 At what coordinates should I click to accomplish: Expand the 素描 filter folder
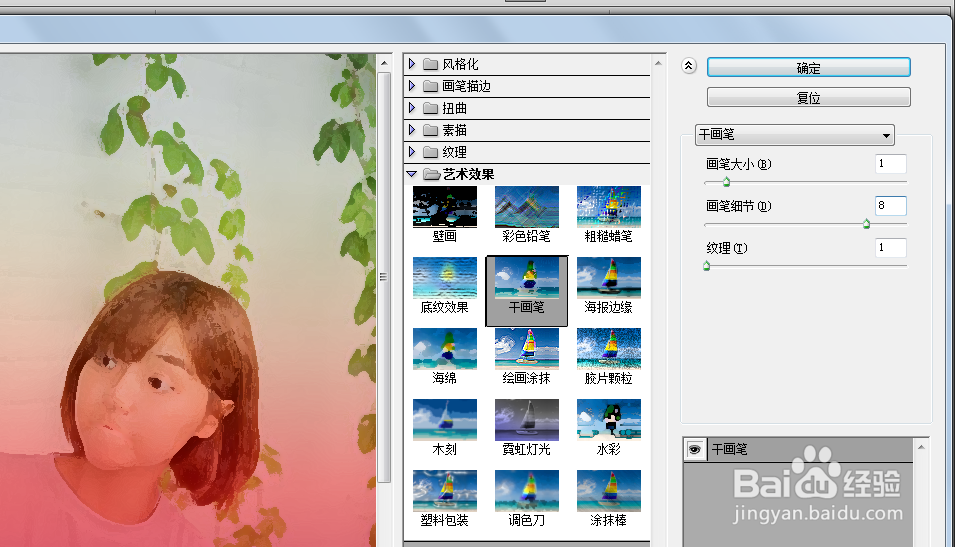pyautogui.click(x=412, y=129)
